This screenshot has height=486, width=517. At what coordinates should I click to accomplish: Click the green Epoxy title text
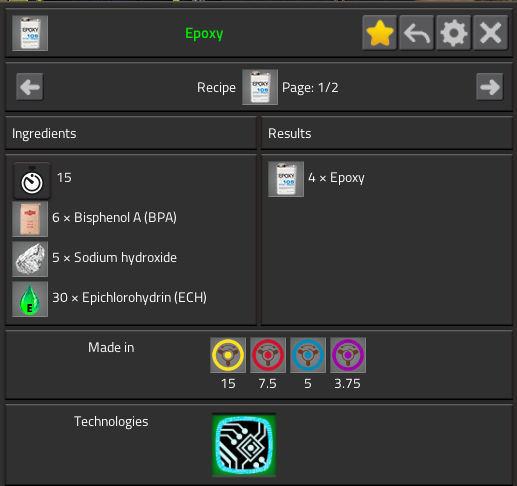pos(204,33)
